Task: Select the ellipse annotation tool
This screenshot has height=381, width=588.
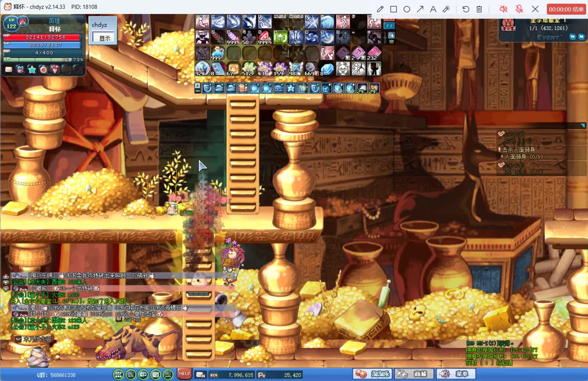Action: (x=407, y=9)
